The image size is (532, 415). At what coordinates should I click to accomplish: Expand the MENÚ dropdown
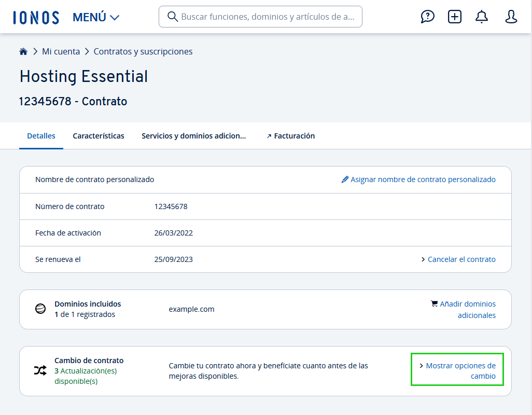(x=96, y=17)
